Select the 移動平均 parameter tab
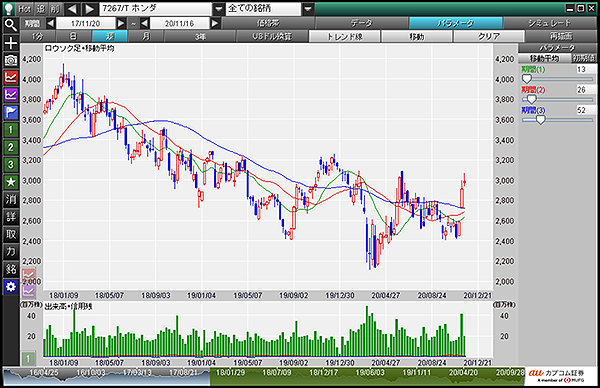Image resolution: width=600 pixels, height=388 pixels. tap(544, 59)
